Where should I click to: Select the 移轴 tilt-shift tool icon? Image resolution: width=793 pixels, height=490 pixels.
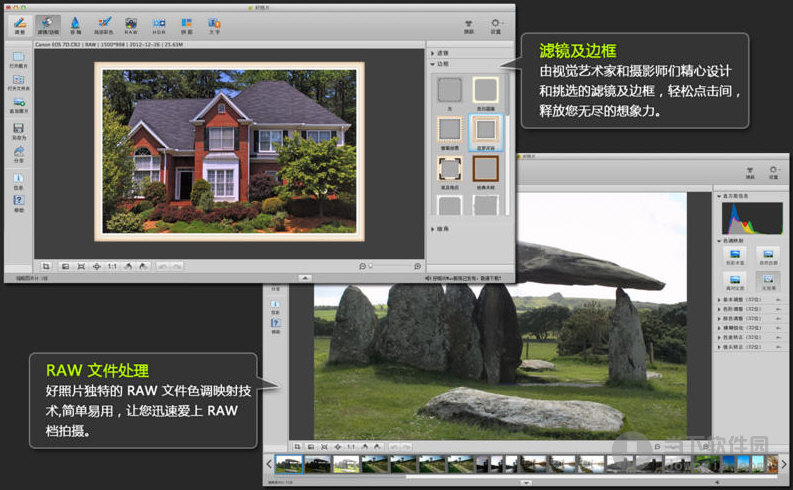pyautogui.click(x=76, y=24)
